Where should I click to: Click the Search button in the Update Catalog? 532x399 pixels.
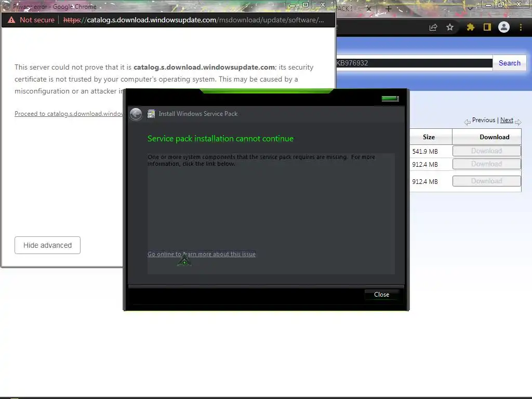tap(509, 63)
